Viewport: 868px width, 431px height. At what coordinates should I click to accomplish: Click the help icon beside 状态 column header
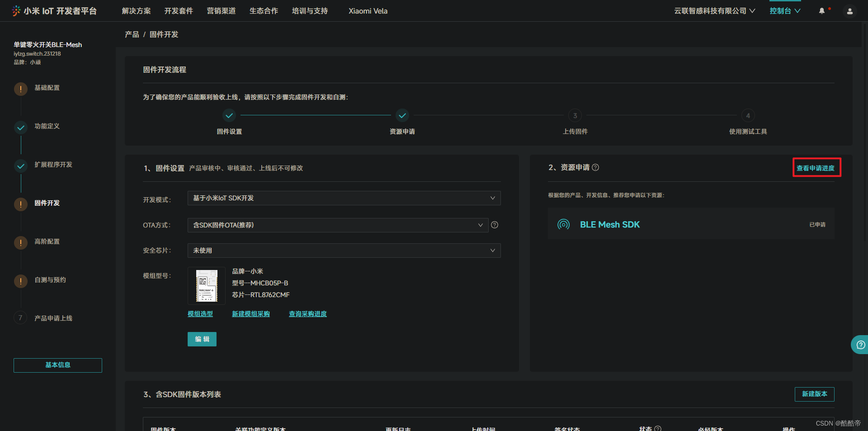pyautogui.click(x=658, y=428)
